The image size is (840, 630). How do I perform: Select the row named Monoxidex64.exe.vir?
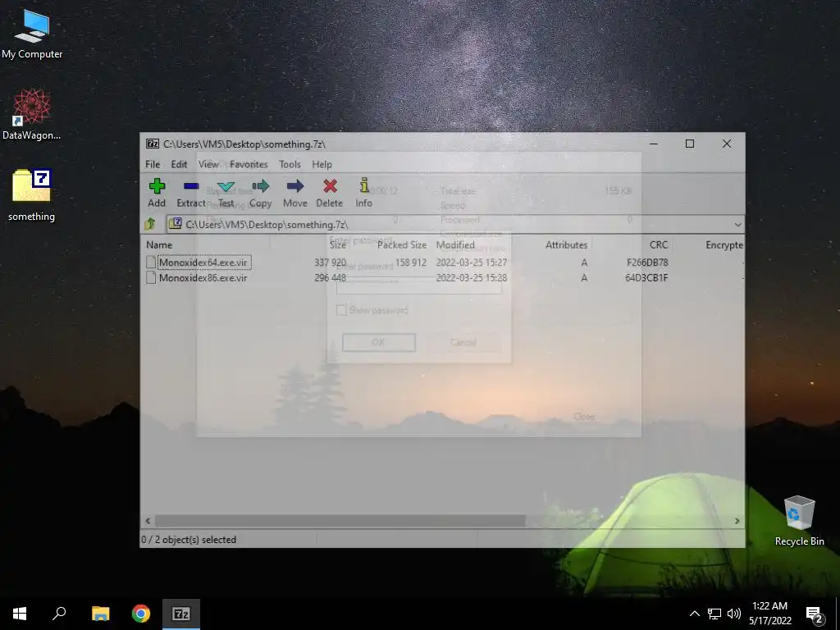[444, 262]
